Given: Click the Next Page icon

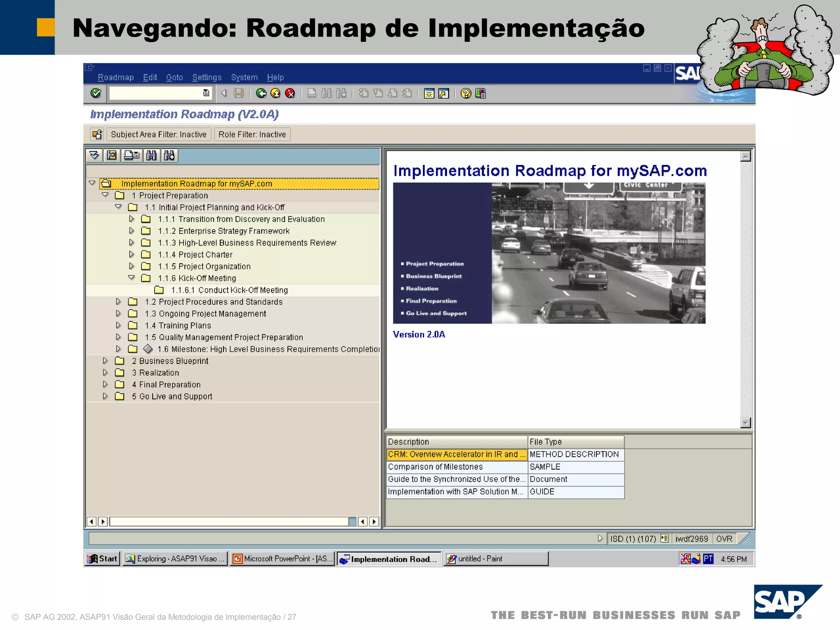Looking at the screenshot, I should 393,94.
